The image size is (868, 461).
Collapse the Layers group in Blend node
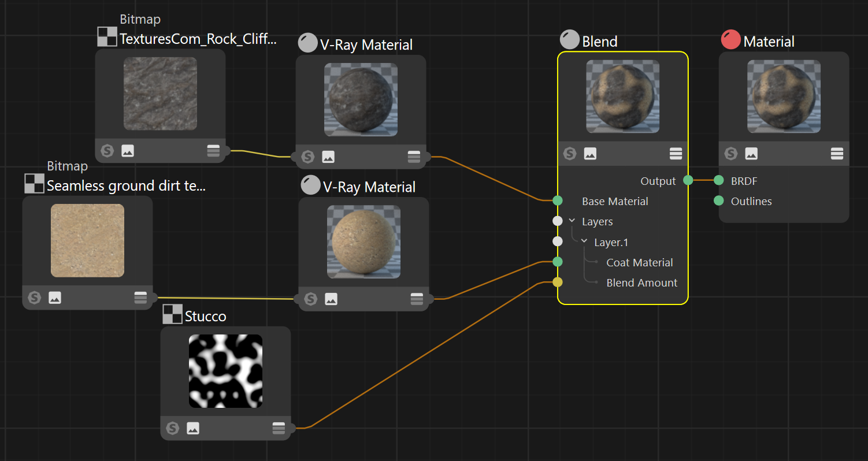(572, 221)
